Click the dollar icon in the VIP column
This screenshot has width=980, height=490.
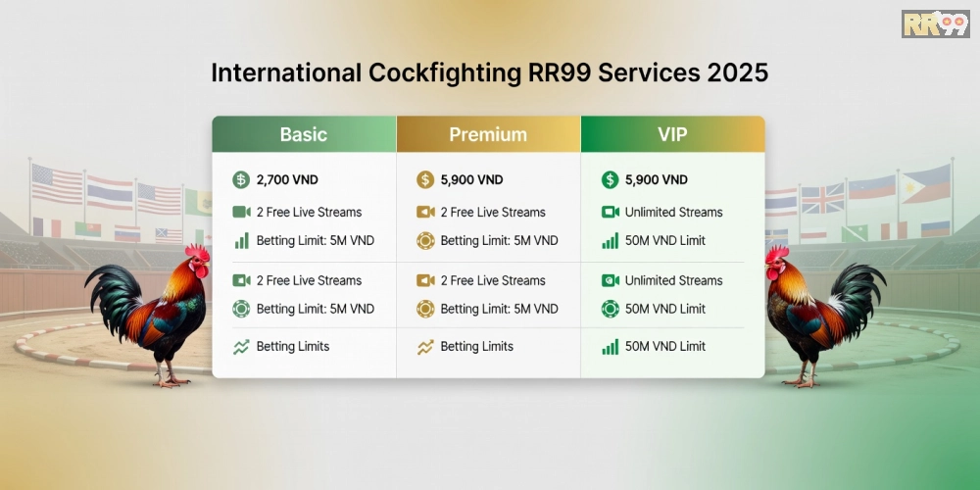(x=610, y=179)
